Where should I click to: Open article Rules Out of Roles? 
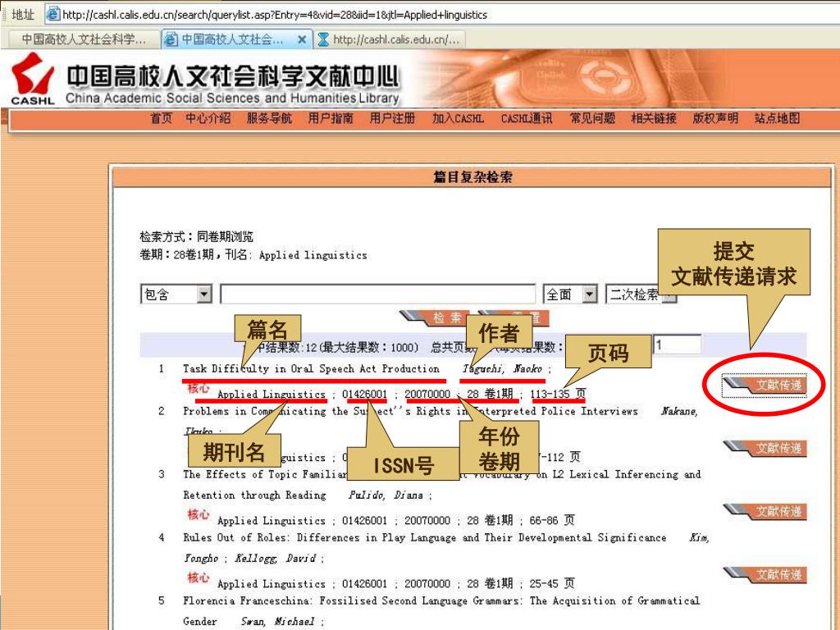[x=424, y=537]
